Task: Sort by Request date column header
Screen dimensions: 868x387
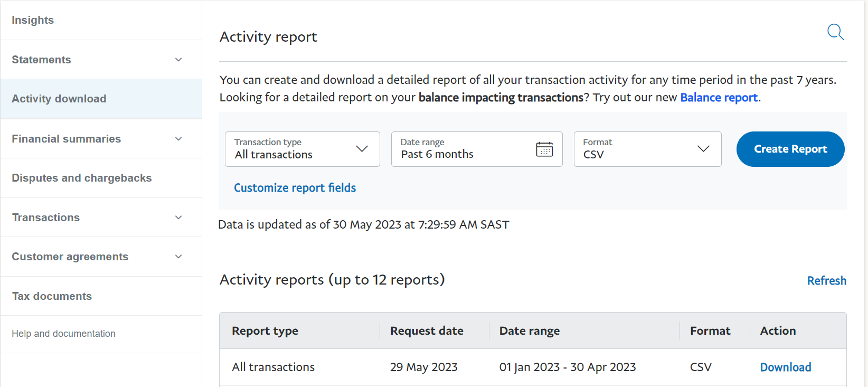Action: coord(427,331)
